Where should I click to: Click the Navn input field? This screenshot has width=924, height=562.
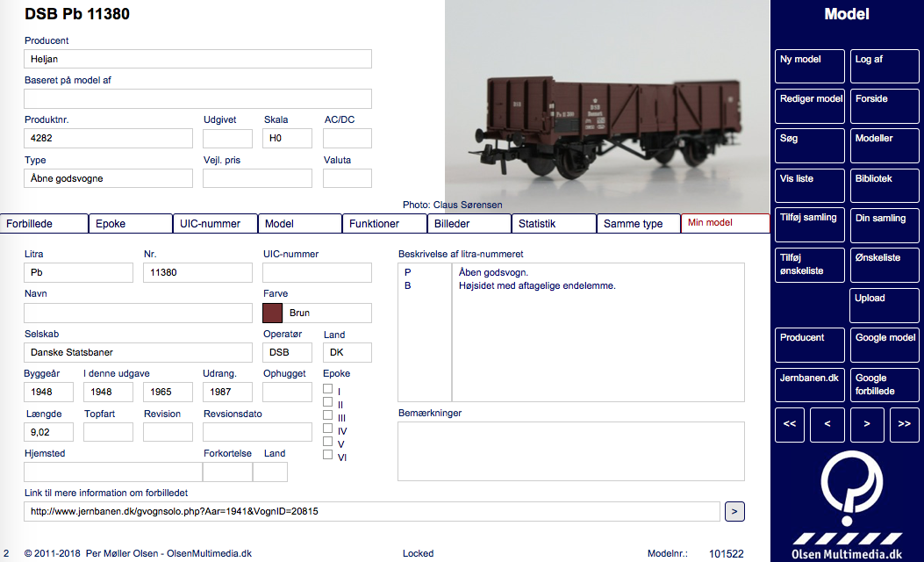tap(138, 313)
